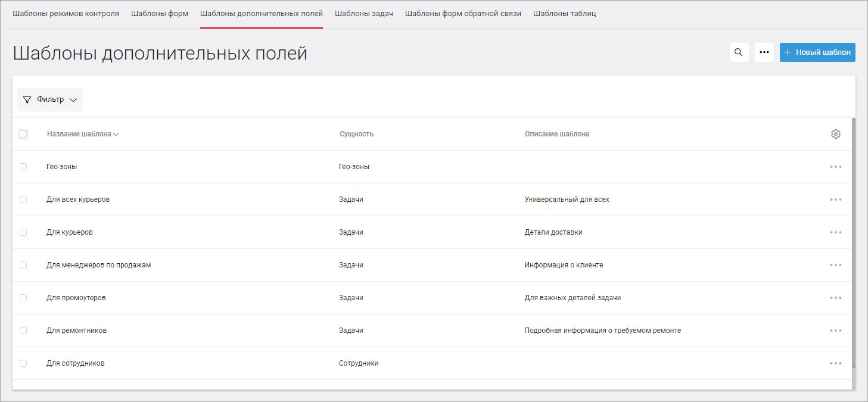Viewport: 868px width, 402px height.
Task: Click the red underline under the active tab
Action: click(261, 27)
